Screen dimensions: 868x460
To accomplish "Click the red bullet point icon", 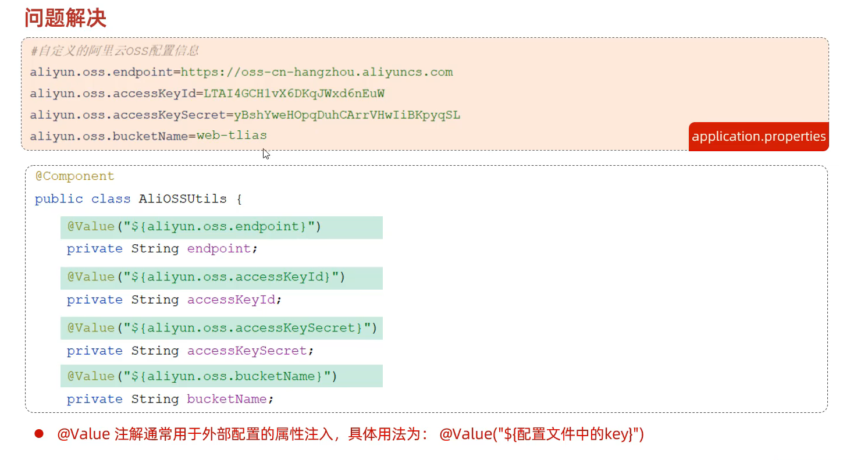I will coord(40,434).
